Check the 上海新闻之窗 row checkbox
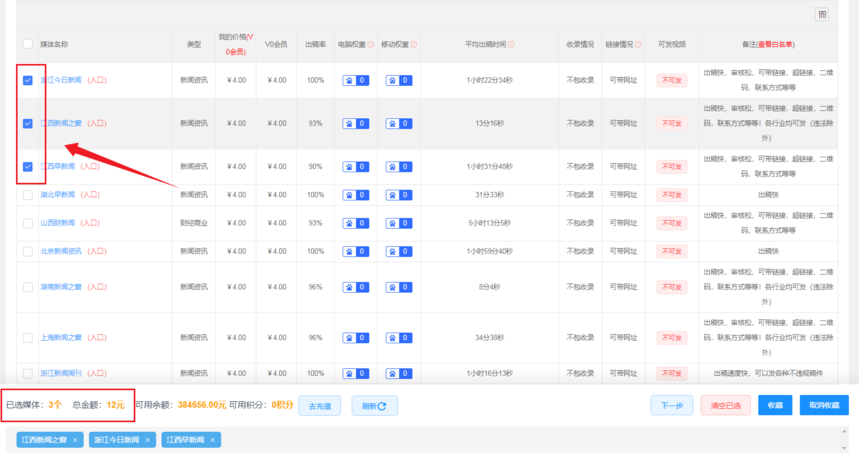The width and height of the screenshot is (859, 460). [28, 338]
